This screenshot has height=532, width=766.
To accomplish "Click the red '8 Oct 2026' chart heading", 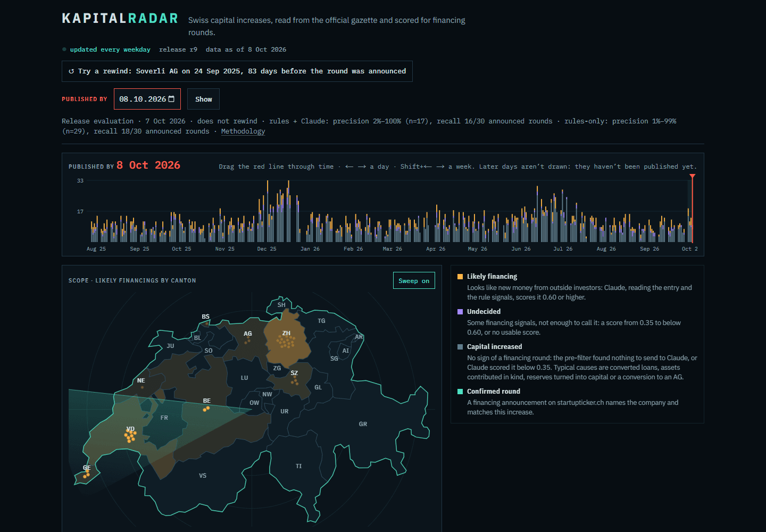I will pos(148,165).
